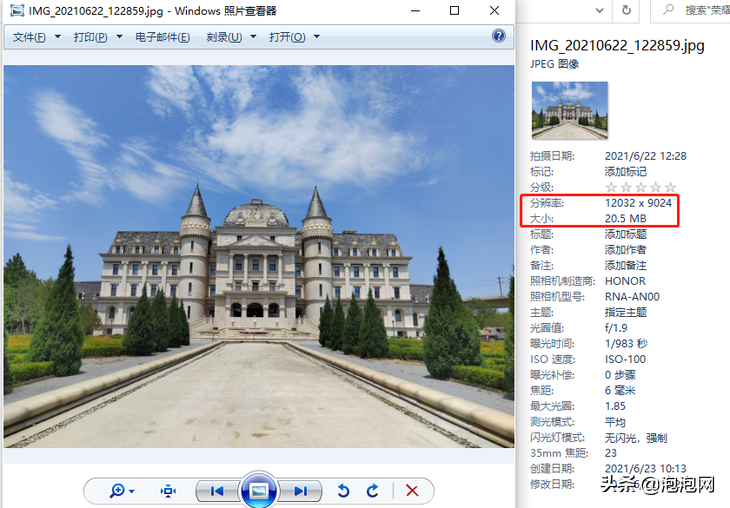The height and width of the screenshot is (508, 730).
Task: Open the 电子邮件(E) menu item
Action: click(x=162, y=37)
